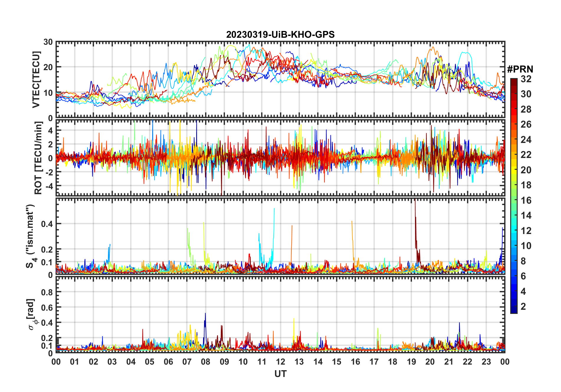Select the "13" hour tick on the UT axis
The image size is (561, 392).
click(x=299, y=362)
